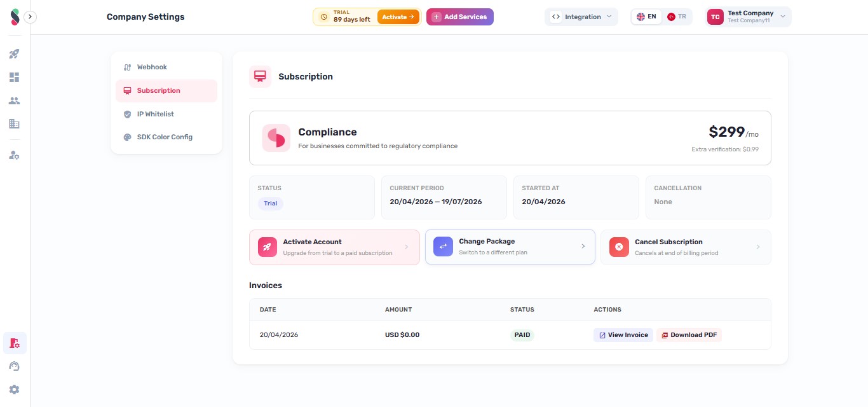Viewport: 868px width, 407px height.
Task: Click View Invoice button
Action: tap(623, 335)
